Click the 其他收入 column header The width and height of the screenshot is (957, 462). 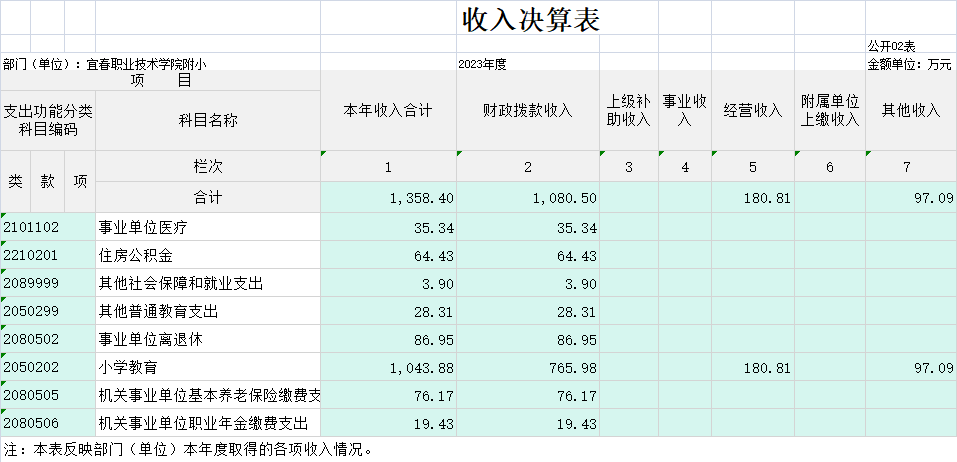910,111
